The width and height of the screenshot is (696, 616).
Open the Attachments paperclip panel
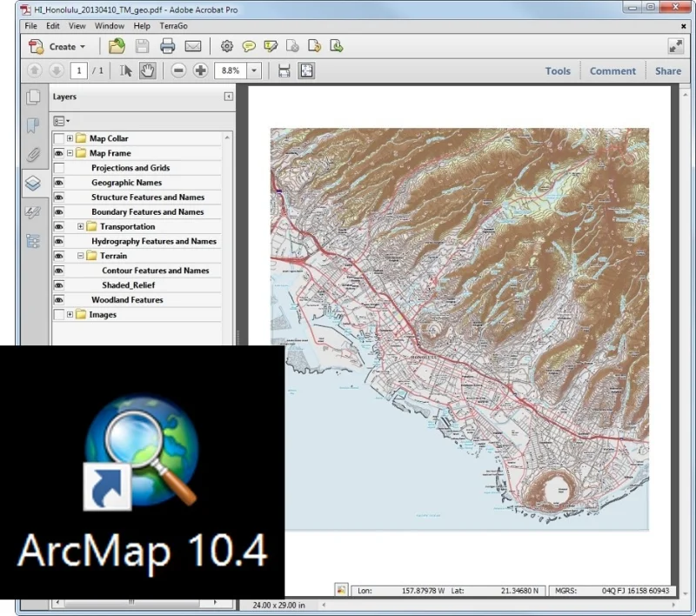point(33,155)
